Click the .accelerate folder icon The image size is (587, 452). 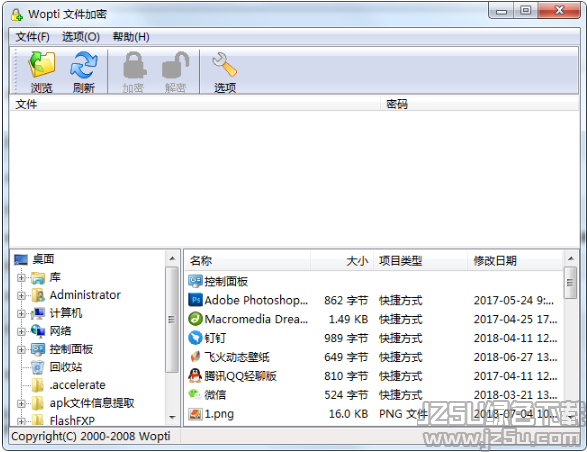click(38, 385)
